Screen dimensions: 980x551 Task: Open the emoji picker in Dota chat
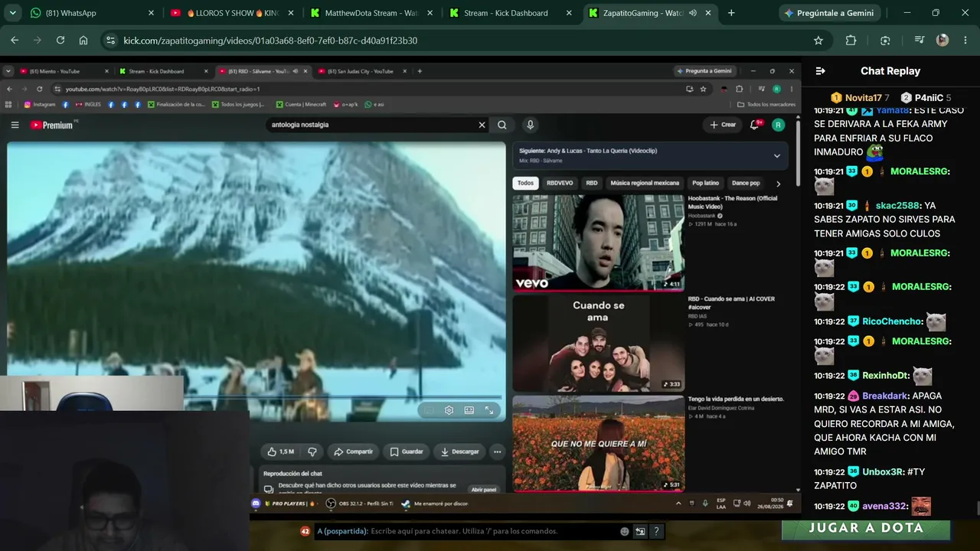pos(625,531)
